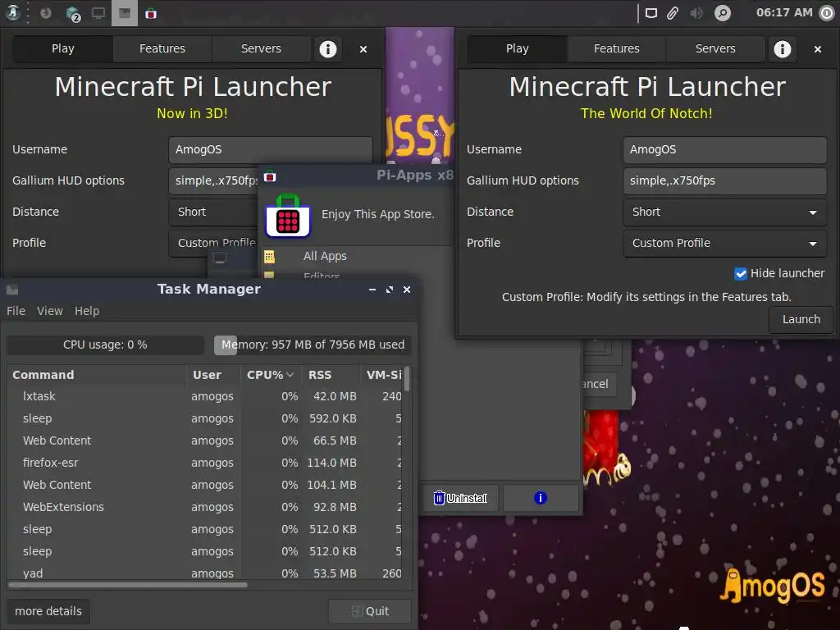Screen dimensions: 840x630
Task: Focus Username field in left launcher
Action: coord(271,150)
